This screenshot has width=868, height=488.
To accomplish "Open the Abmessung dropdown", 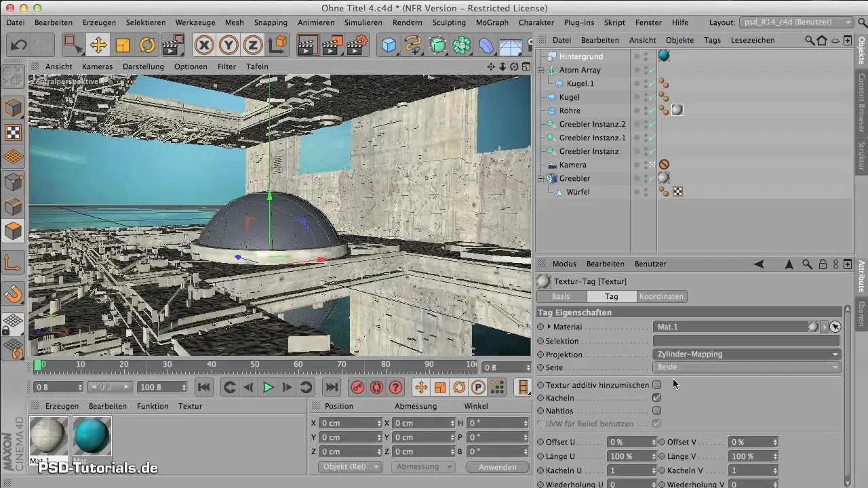I will pos(423,466).
